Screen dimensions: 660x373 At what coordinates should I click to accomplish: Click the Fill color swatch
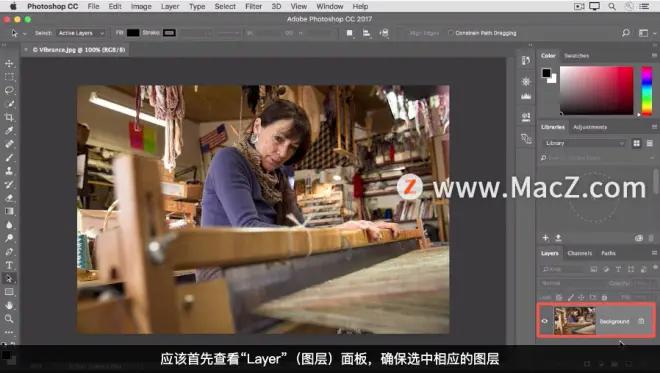pos(133,33)
